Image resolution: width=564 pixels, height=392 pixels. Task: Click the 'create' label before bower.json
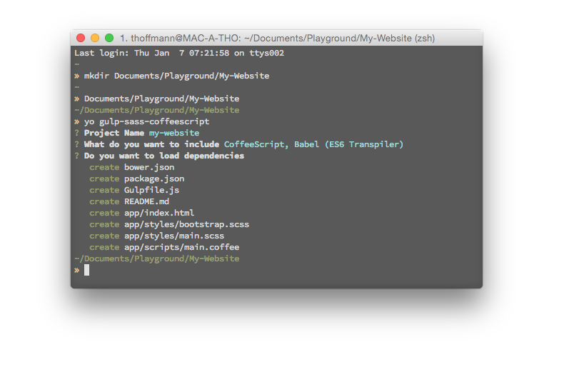tap(104, 167)
